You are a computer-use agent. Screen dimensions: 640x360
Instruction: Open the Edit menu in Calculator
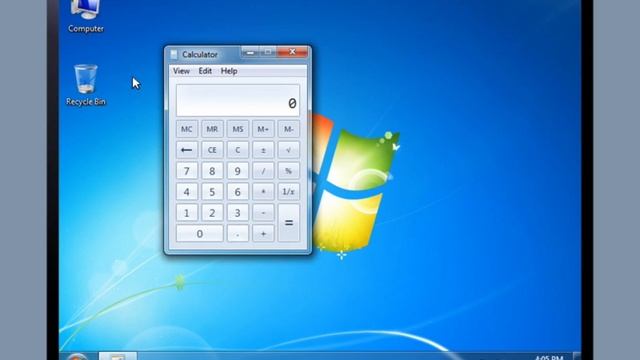(205, 71)
